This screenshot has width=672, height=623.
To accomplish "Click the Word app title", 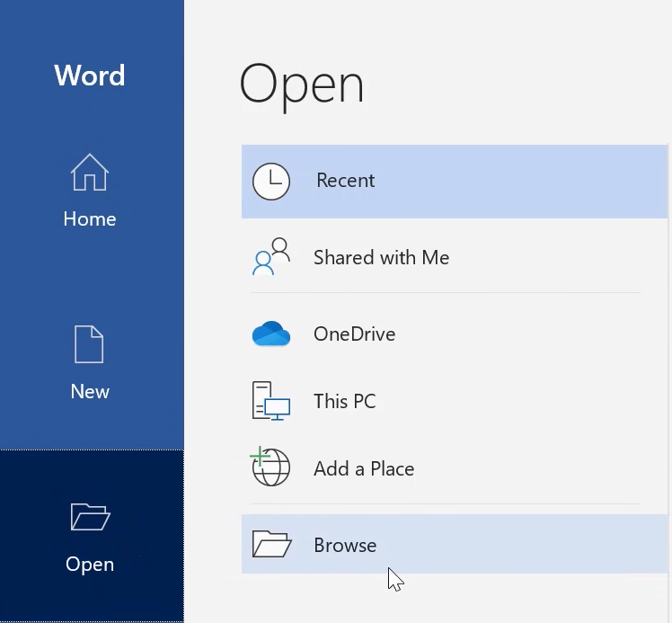I will (90, 76).
